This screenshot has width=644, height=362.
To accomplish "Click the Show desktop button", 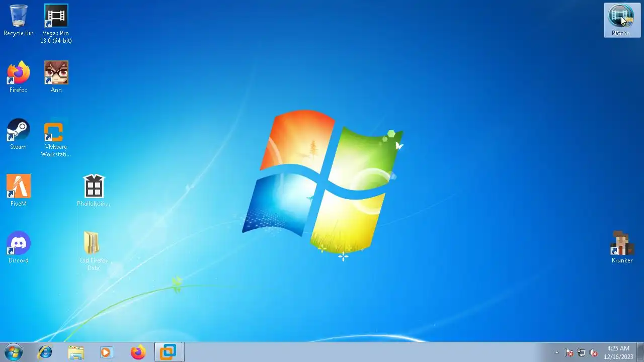I will coord(640,352).
